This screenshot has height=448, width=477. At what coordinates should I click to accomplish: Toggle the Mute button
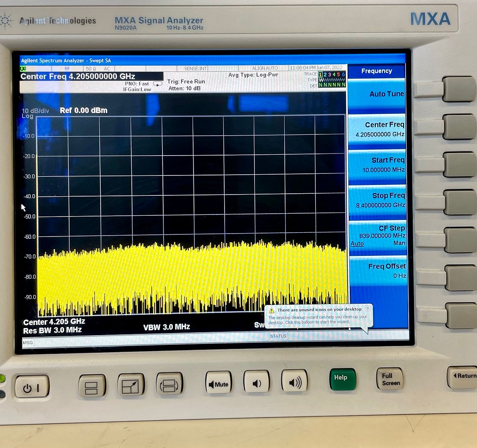(218, 384)
